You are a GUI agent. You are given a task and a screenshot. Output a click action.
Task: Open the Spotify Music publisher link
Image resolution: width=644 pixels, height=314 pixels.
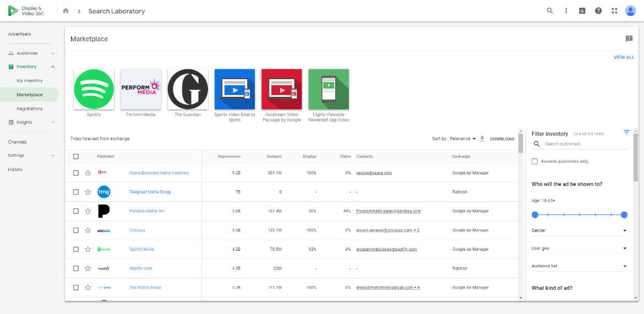(x=141, y=249)
